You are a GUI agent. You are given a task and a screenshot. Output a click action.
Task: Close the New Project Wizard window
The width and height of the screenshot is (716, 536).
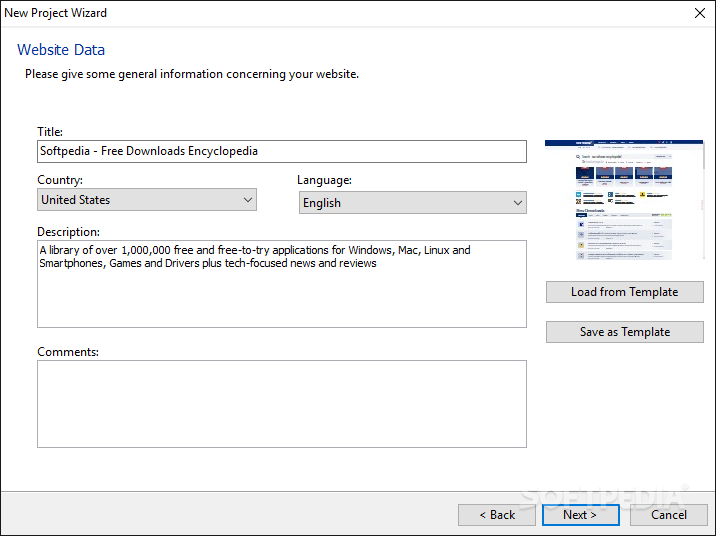(x=700, y=13)
